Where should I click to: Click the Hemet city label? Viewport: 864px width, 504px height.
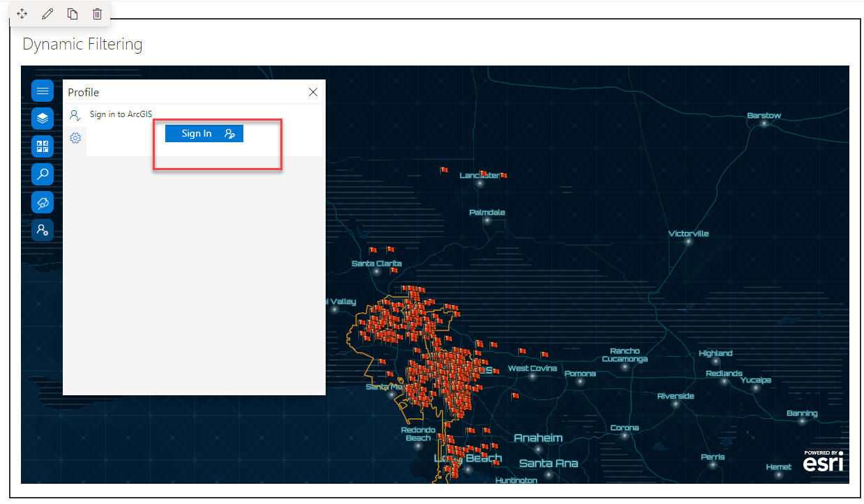tap(778, 466)
